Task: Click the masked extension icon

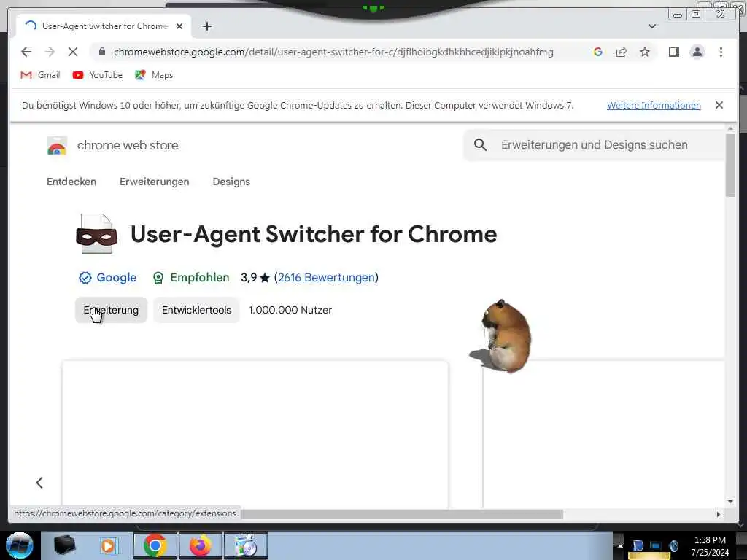Action: (x=97, y=234)
